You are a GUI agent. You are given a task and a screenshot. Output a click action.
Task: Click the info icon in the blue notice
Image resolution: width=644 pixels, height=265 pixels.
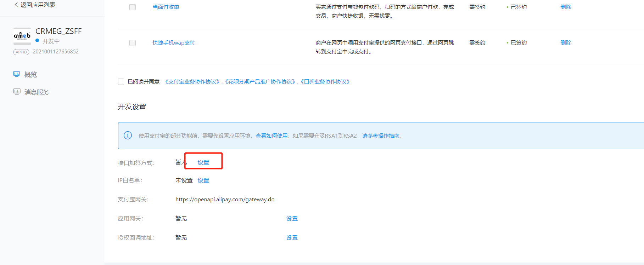pos(128,136)
